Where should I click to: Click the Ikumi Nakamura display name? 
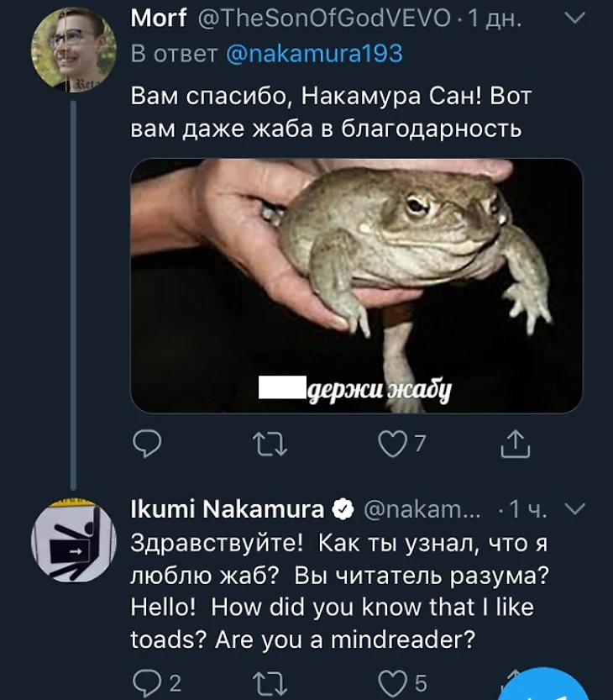(x=227, y=508)
